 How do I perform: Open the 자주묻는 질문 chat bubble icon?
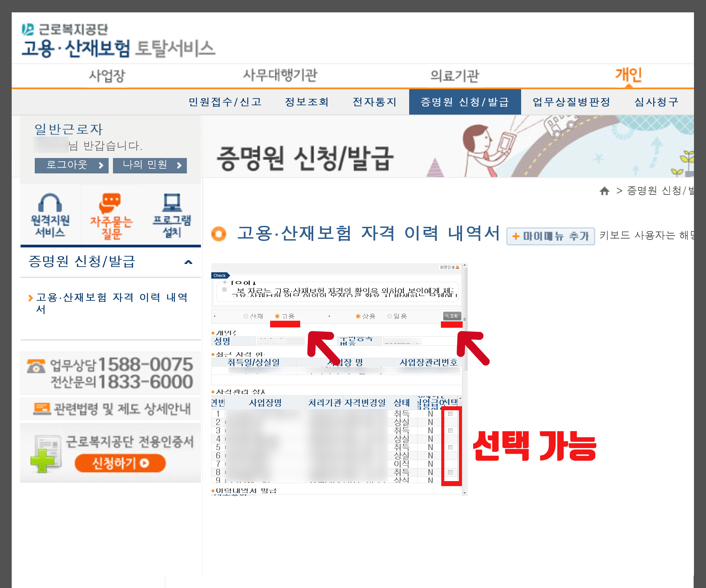110,202
